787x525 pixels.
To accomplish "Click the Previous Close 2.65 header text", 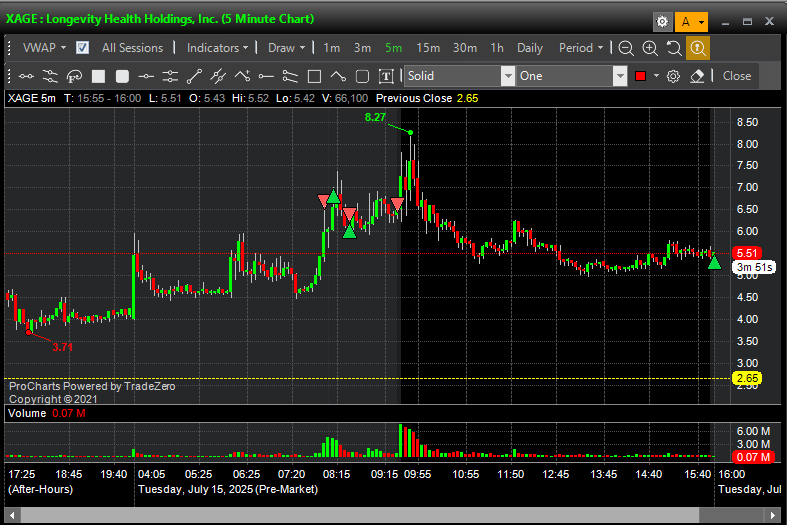I will (x=427, y=98).
